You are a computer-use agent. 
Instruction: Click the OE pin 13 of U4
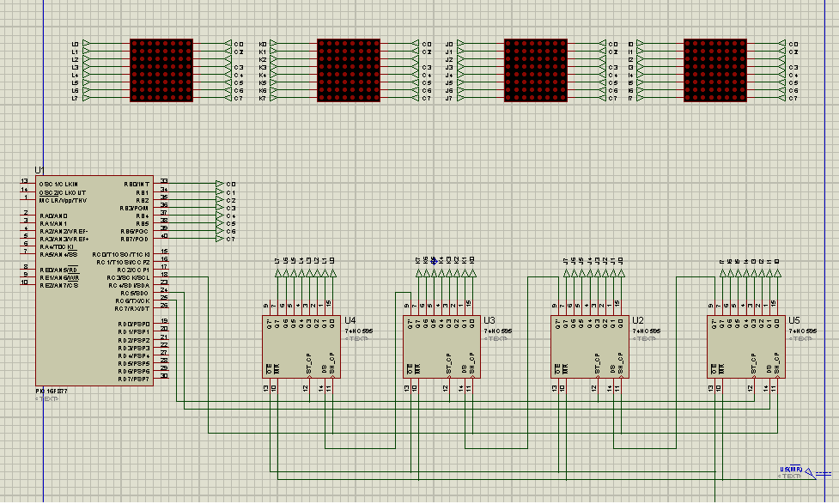(269, 386)
